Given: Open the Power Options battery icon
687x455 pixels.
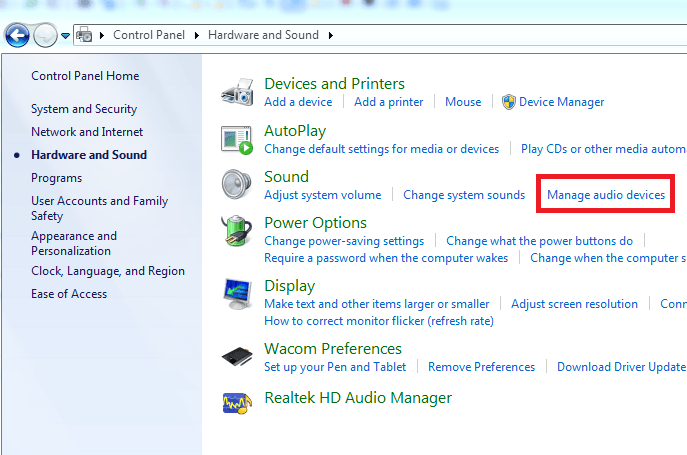Looking at the screenshot, I should (x=237, y=231).
